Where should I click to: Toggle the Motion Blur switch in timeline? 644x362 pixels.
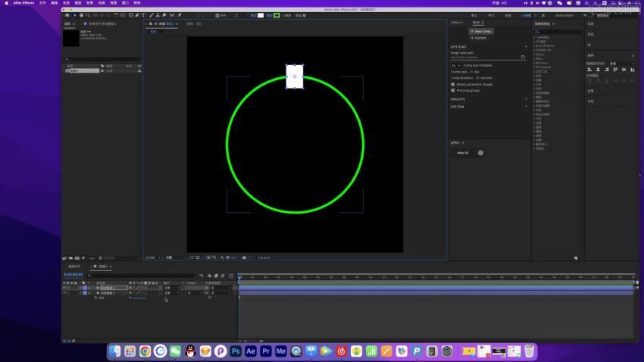coord(223,276)
